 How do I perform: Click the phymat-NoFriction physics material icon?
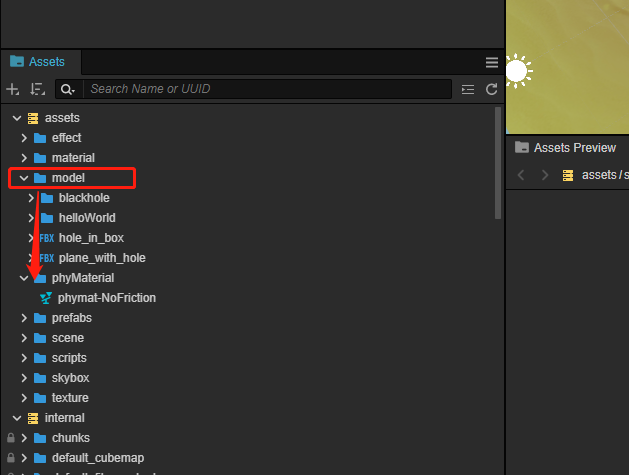[x=46, y=298]
